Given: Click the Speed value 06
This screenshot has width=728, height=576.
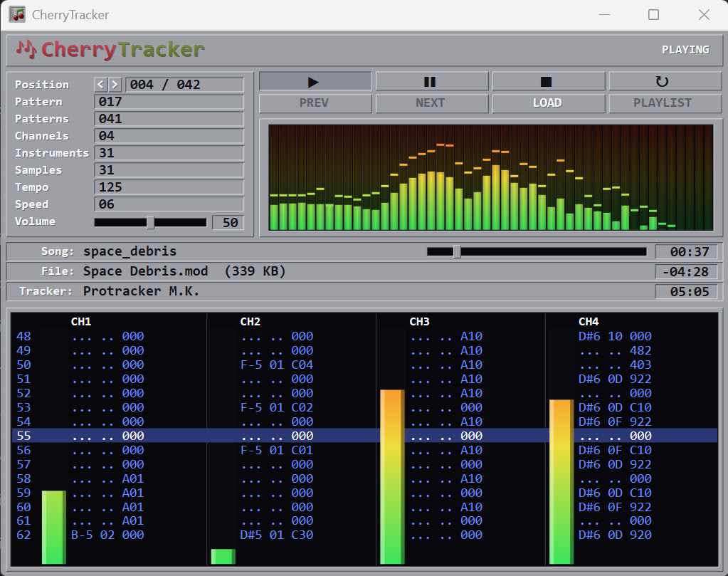Looking at the screenshot, I should (x=169, y=204).
